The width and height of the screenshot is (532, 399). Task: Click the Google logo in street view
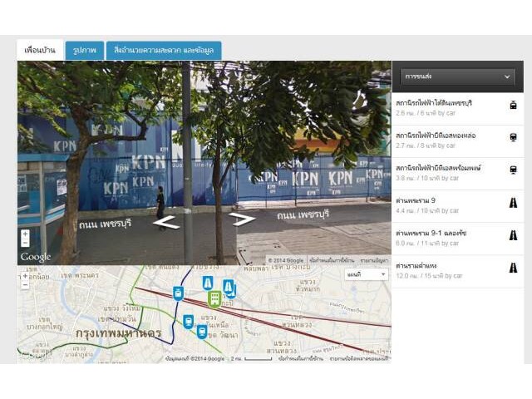click(x=36, y=258)
